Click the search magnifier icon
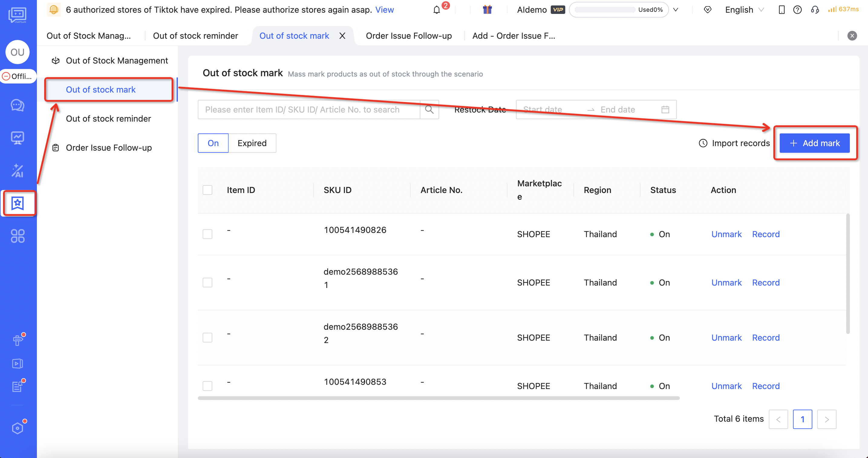Screen dimensions: 868x458 pos(429,110)
